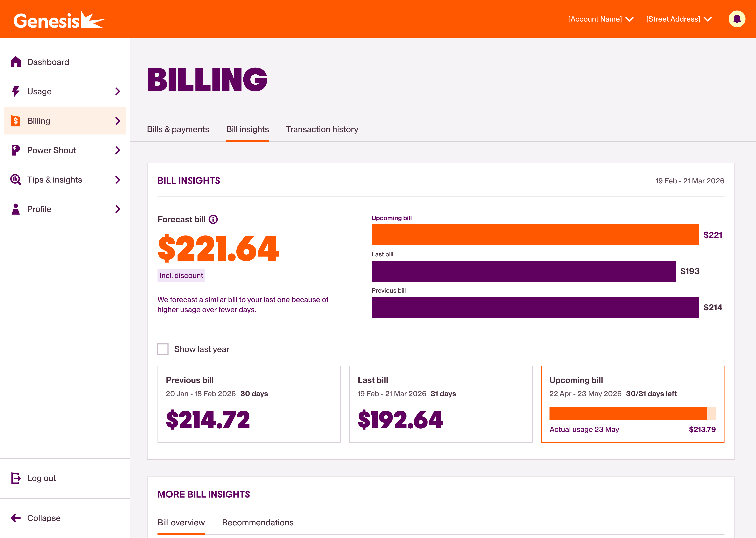756x538 pixels.
Task: Click the Dashboard home icon
Action: (x=16, y=62)
